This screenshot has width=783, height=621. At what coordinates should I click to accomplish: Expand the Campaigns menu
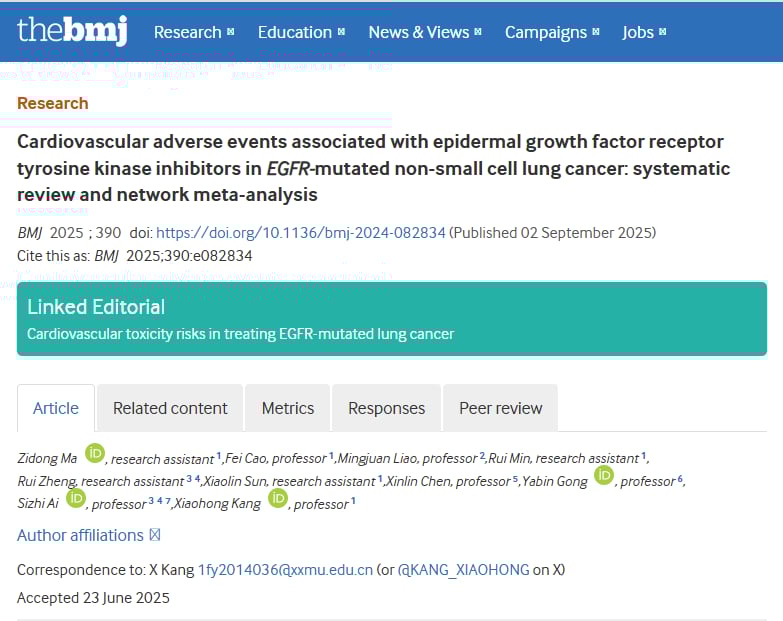[552, 32]
